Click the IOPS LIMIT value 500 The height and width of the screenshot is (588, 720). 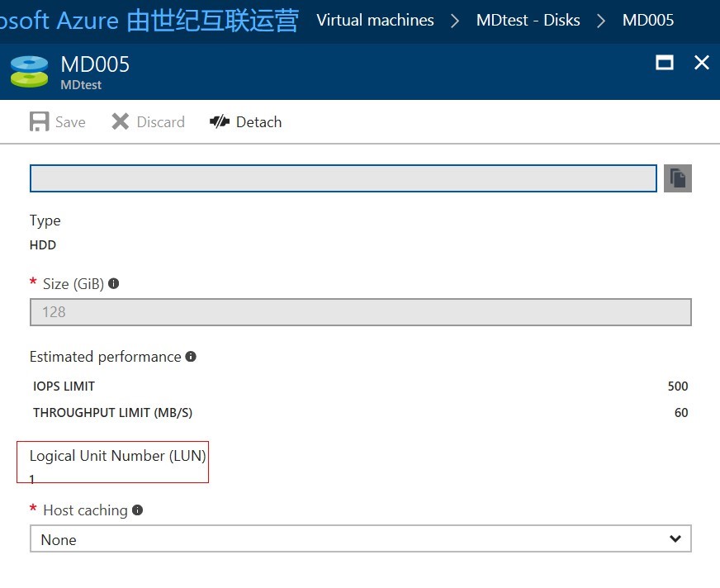point(677,386)
